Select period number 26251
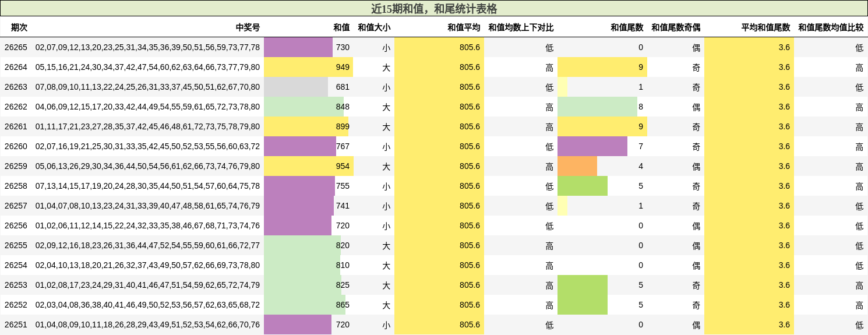The height and width of the screenshot is (335, 868). (16, 325)
